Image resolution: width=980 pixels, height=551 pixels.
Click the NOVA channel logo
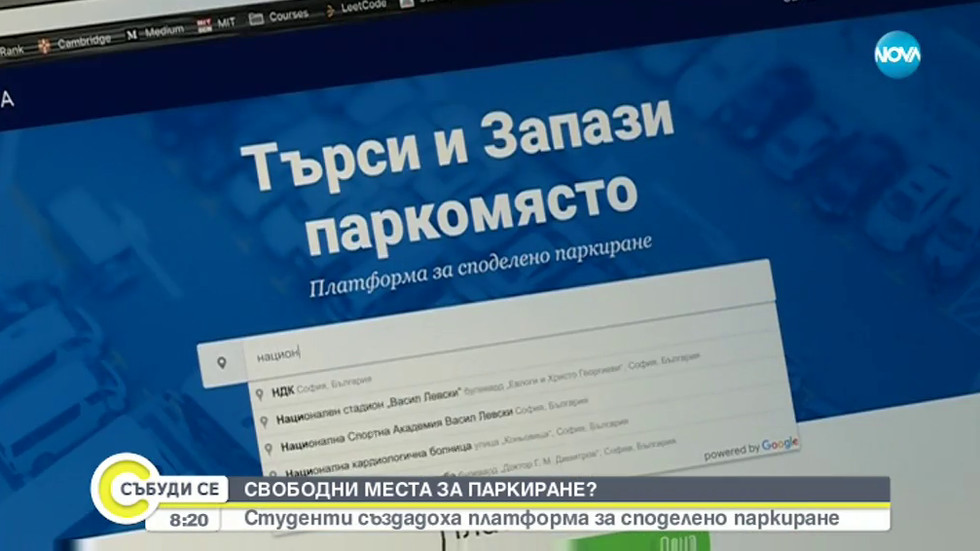pyautogui.click(x=898, y=55)
